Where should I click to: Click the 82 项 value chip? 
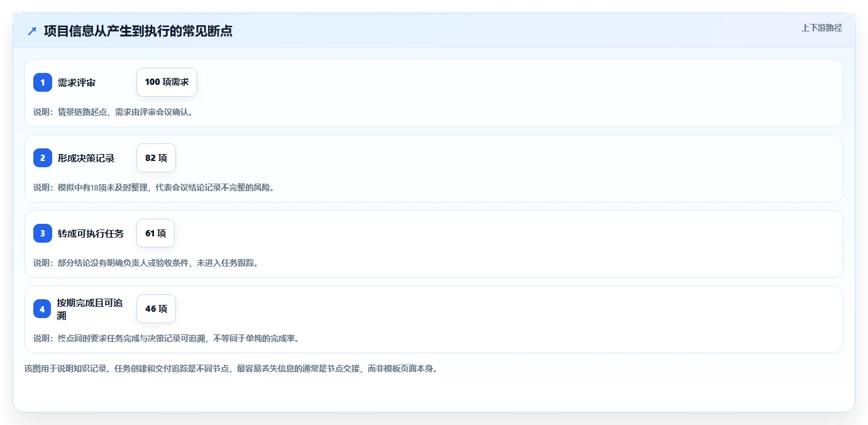(x=156, y=158)
